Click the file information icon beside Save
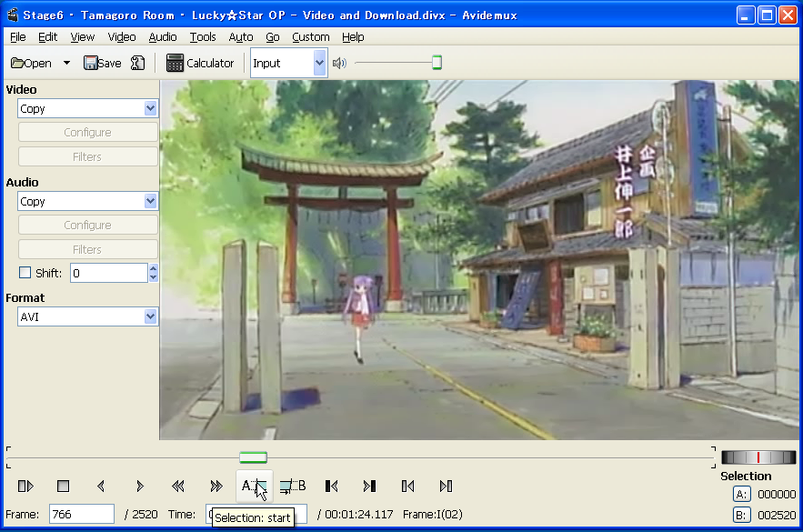 click(137, 63)
